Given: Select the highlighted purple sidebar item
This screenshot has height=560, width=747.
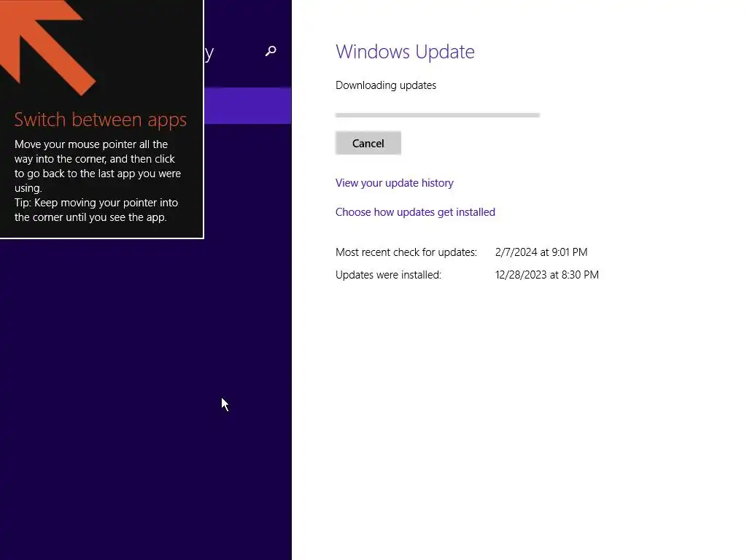Looking at the screenshot, I should pos(248,106).
